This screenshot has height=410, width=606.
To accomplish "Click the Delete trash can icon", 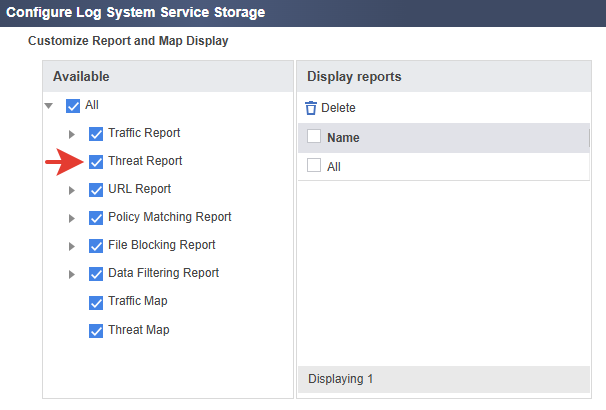I will [311, 108].
